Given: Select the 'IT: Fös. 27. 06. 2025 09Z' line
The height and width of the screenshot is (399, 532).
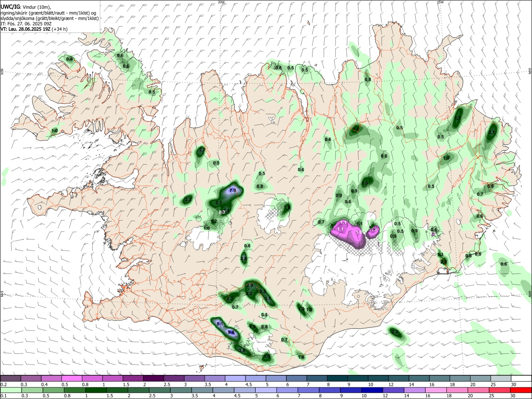Looking at the screenshot, I should [x=26, y=24].
